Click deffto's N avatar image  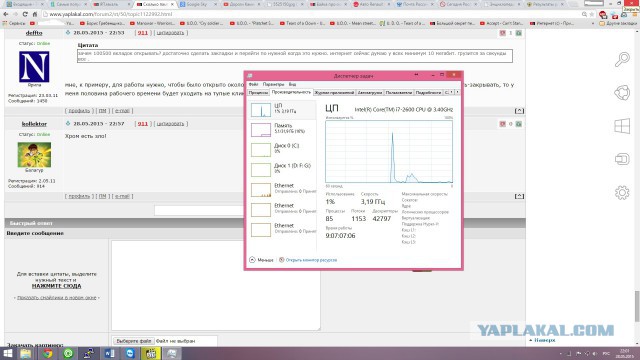click(34, 67)
